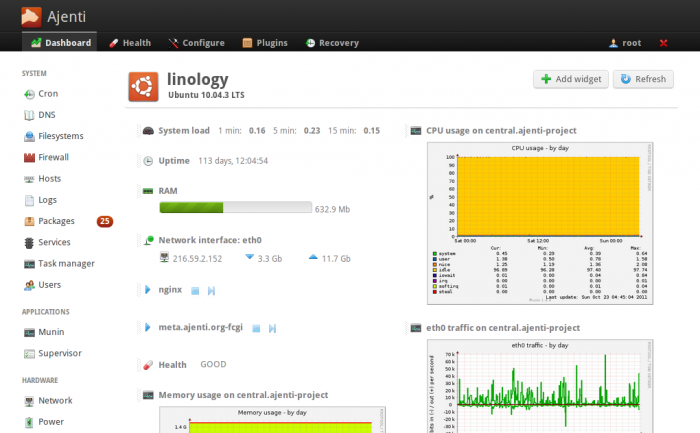Refresh the dashboard

(x=642, y=79)
